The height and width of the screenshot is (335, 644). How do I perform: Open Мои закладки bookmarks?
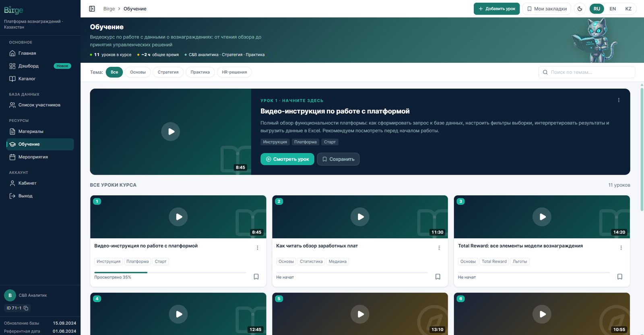point(547,8)
